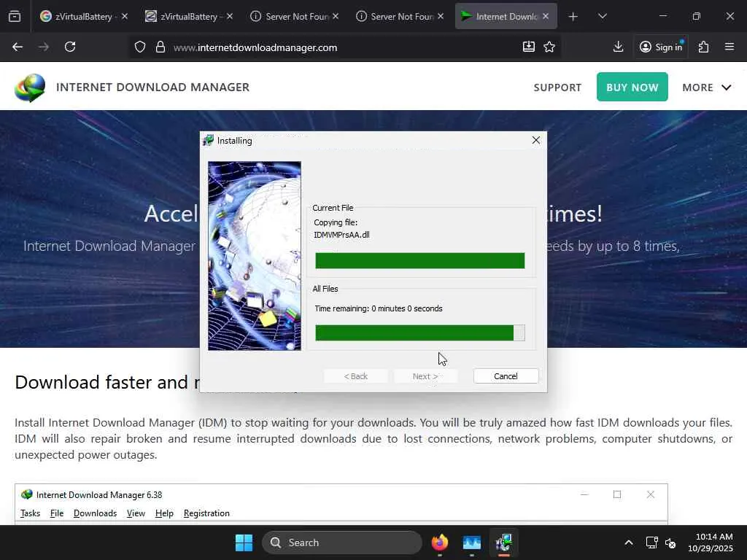Switch to the second zVirtualBattery tab

183,16
